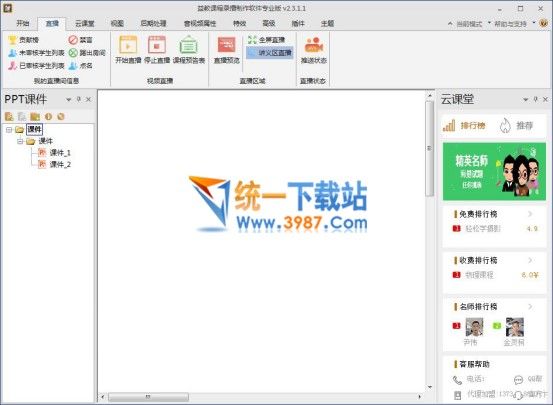Click the 禁言 mute students icon
Screen dimensions: 553x405
[x=73, y=40]
